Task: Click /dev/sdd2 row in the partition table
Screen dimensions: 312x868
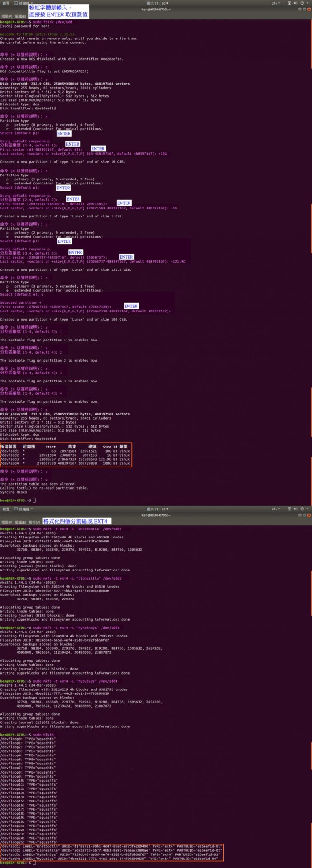Action: point(65,455)
